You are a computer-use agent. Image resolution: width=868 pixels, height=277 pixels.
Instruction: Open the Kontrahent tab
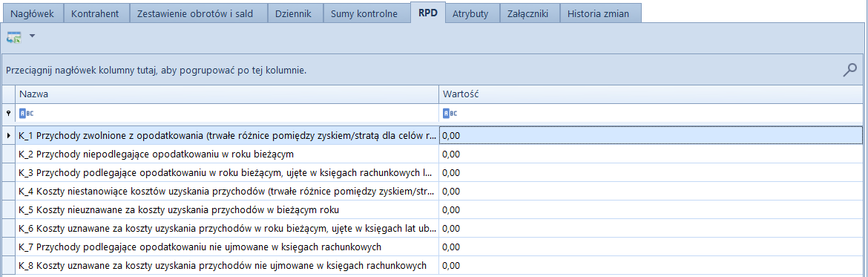95,14
